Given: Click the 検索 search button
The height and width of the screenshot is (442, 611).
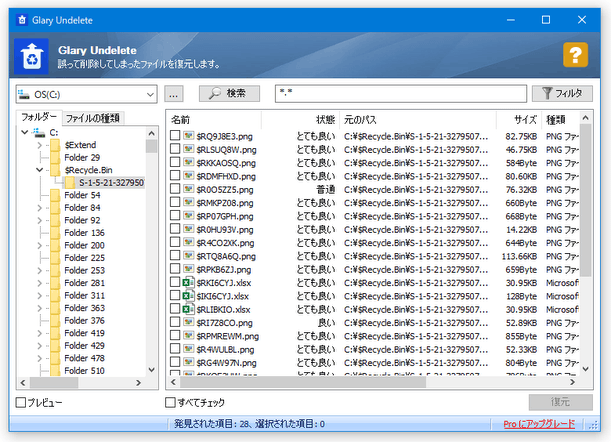Looking at the screenshot, I should click(229, 94).
